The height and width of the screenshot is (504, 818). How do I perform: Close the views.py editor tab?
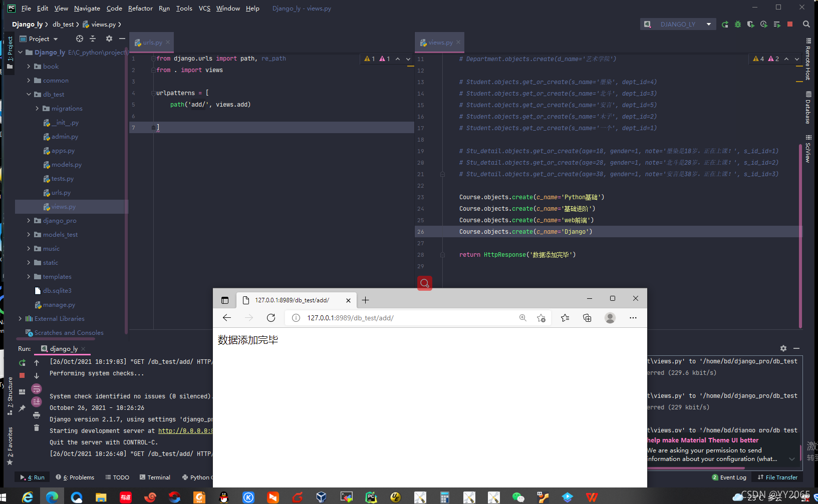click(458, 42)
